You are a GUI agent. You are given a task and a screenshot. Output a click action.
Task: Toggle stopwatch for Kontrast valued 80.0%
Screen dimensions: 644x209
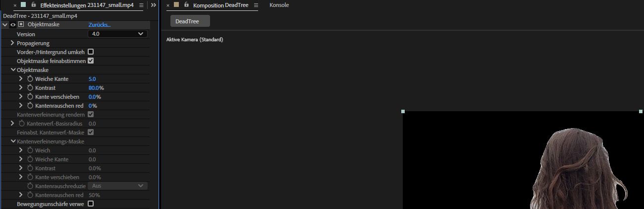point(30,88)
